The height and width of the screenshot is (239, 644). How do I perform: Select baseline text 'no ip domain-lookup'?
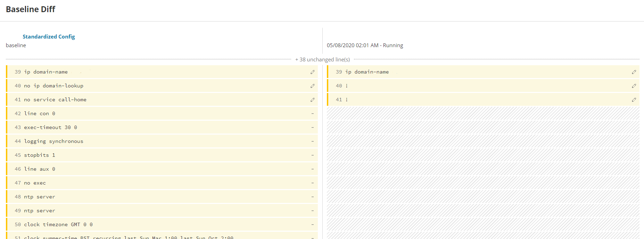(x=54, y=86)
